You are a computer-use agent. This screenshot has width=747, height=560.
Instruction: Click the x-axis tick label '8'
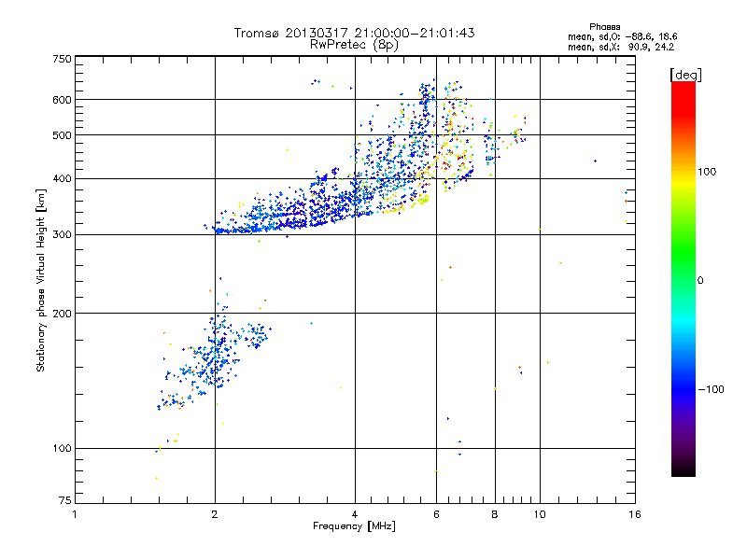coord(495,514)
